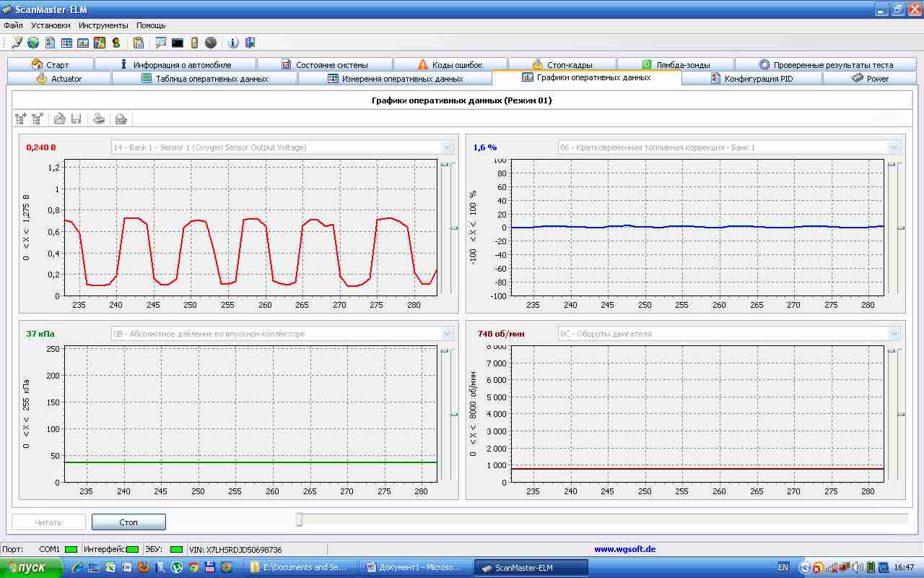Expand the Абсолютное давление во впускном коллекторе dropdown
924x578 pixels.
coord(447,334)
